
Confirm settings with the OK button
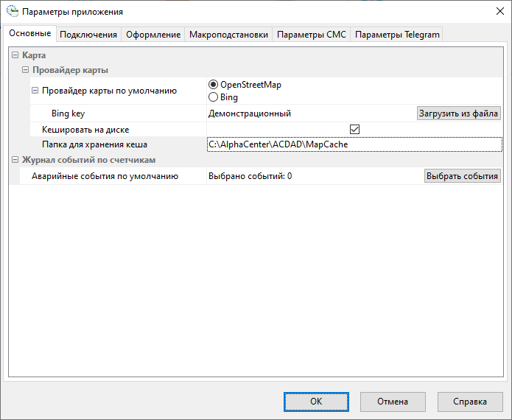point(316,402)
